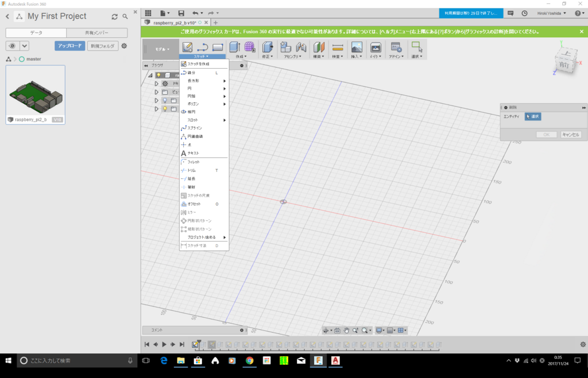This screenshot has height=378, width=588.
Task: Click the Insert image icon
Action: pos(357,47)
